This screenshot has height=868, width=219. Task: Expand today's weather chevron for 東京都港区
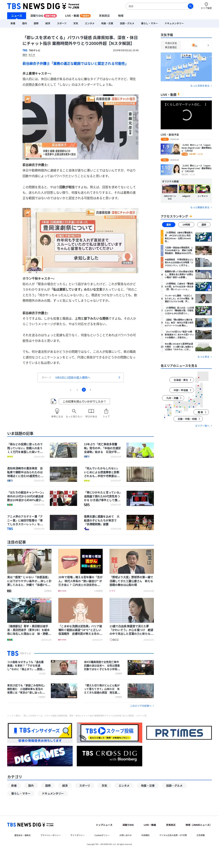click(208, 45)
